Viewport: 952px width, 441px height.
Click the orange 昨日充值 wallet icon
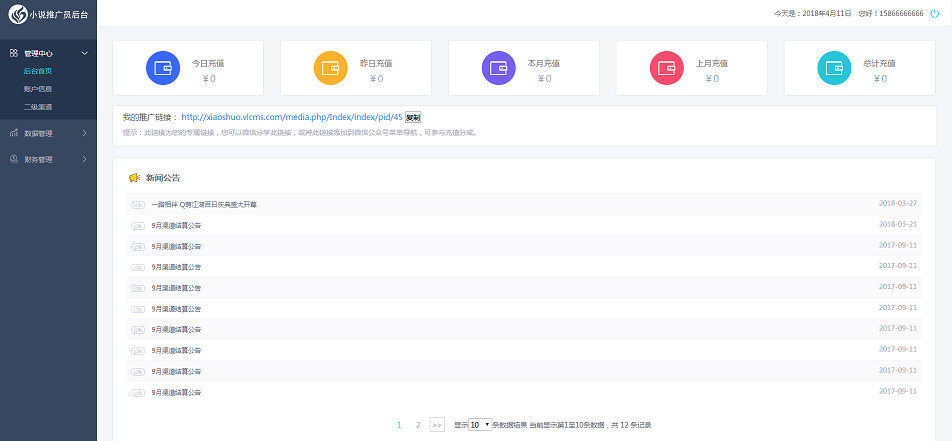click(x=330, y=69)
